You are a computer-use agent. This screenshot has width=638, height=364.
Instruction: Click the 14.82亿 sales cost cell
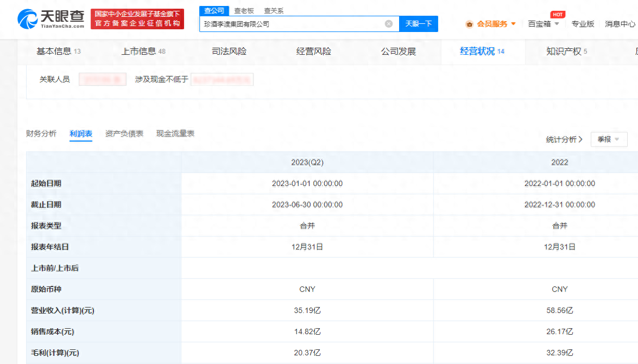click(307, 331)
